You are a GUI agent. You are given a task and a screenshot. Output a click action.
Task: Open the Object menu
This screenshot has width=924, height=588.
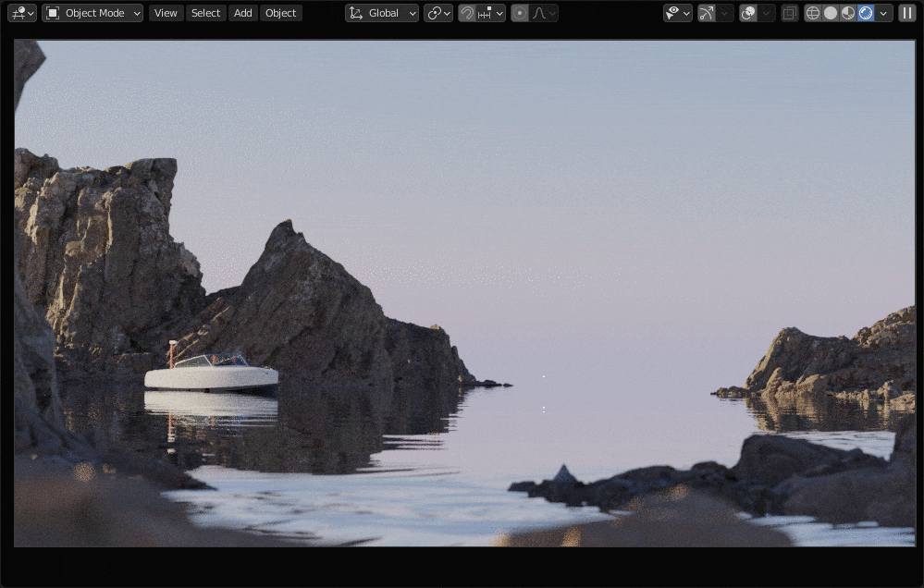[x=280, y=13]
